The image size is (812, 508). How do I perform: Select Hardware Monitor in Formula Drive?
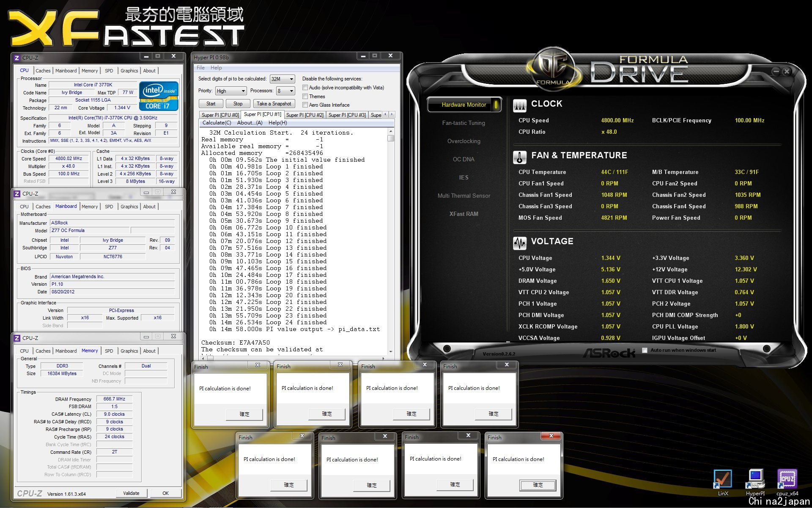[x=464, y=105]
